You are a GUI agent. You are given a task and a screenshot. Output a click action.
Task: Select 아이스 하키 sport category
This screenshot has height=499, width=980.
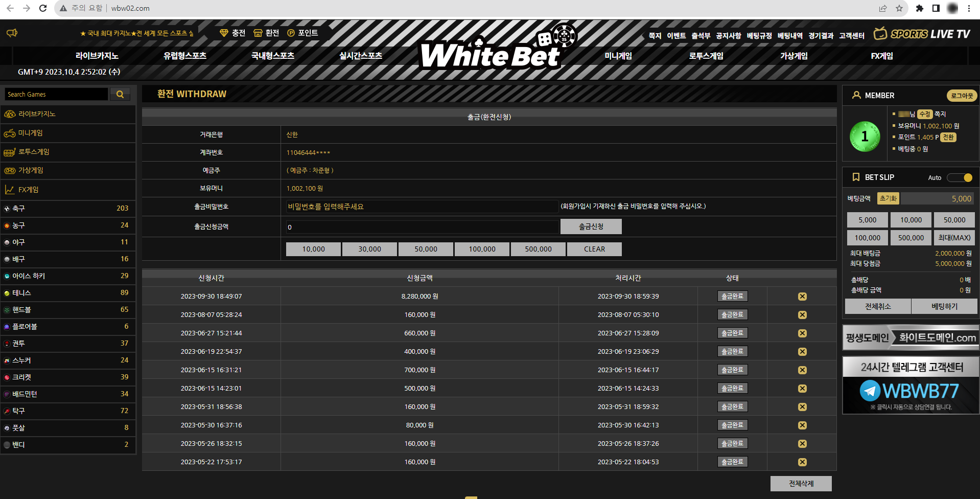pos(68,276)
